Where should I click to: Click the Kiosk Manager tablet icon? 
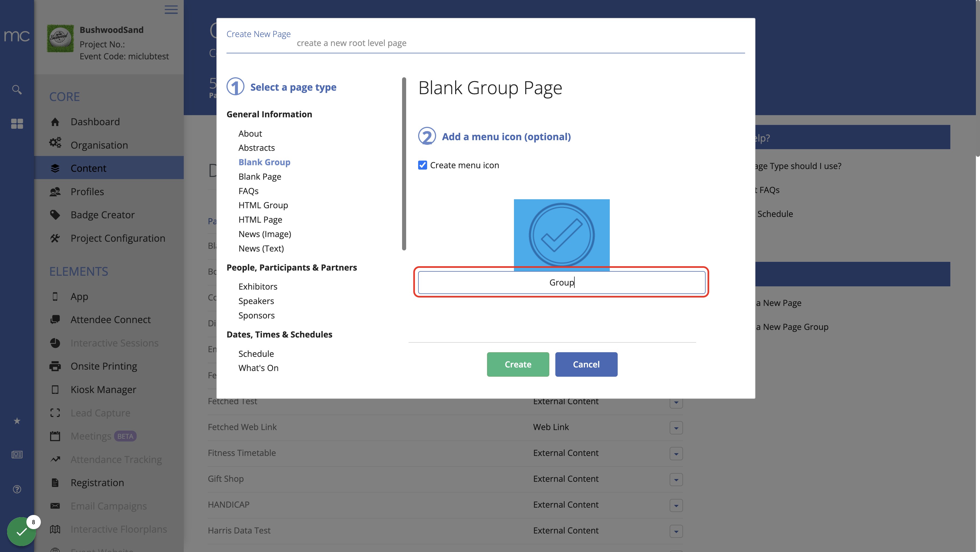tap(55, 390)
